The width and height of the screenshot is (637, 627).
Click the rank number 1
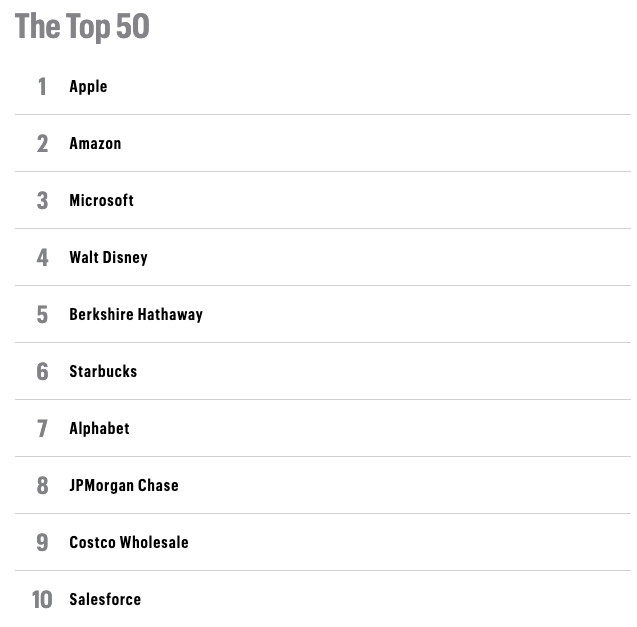42,87
